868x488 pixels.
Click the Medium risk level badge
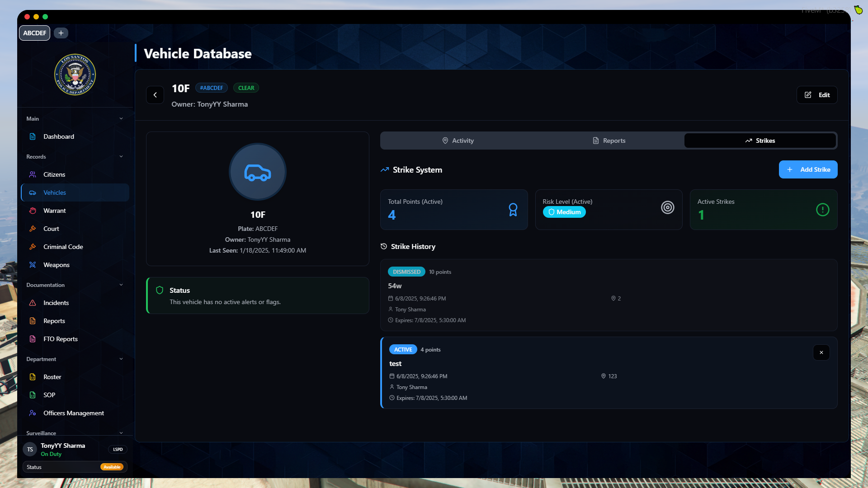564,212
